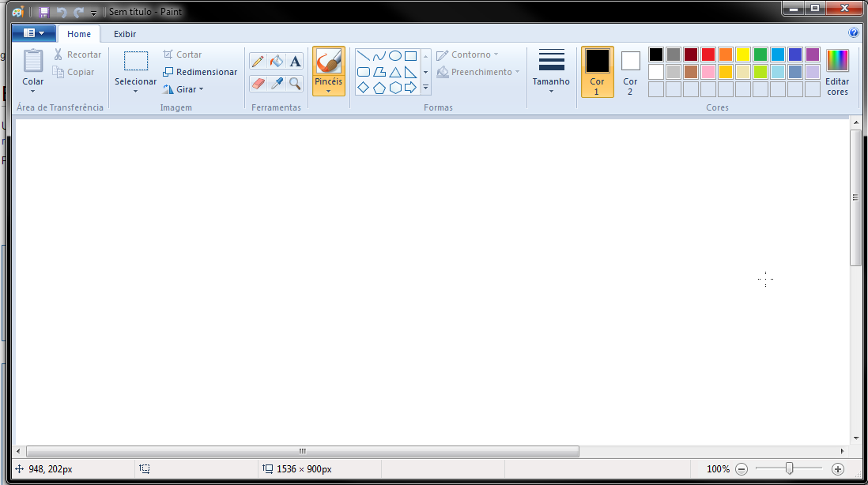This screenshot has height=485, width=868.
Task: Click the horizontal scrollbar thumb
Action: [x=302, y=451]
